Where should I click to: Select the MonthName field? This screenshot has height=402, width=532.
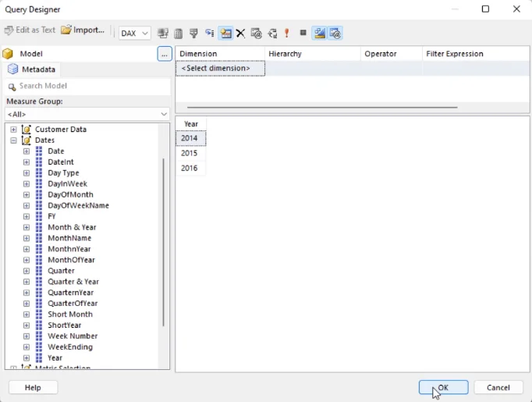click(x=69, y=238)
